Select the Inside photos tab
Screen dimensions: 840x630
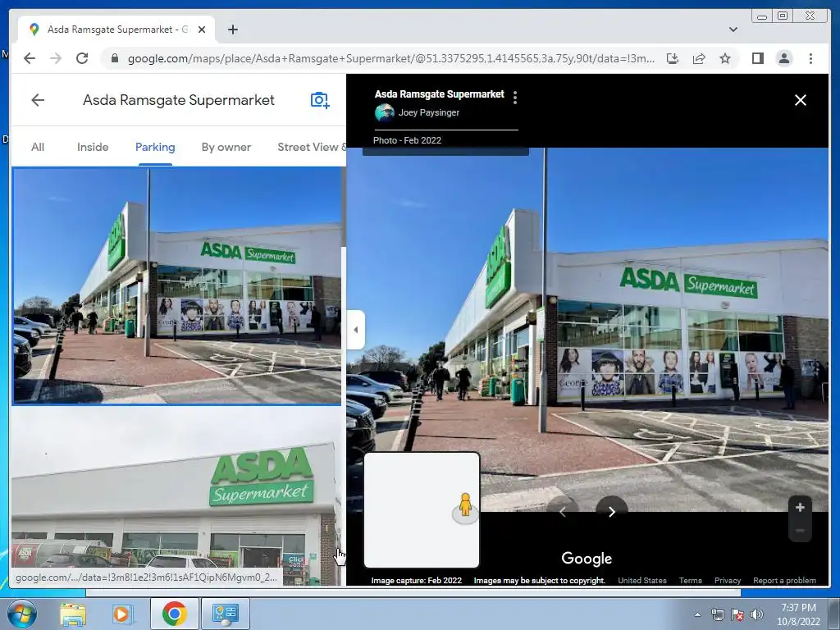(93, 148)
